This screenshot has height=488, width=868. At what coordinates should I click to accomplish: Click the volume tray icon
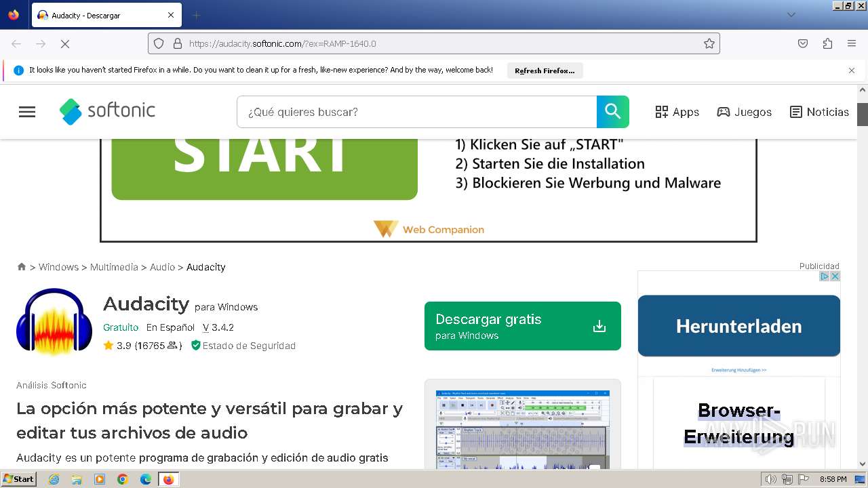tap(771, 479)
